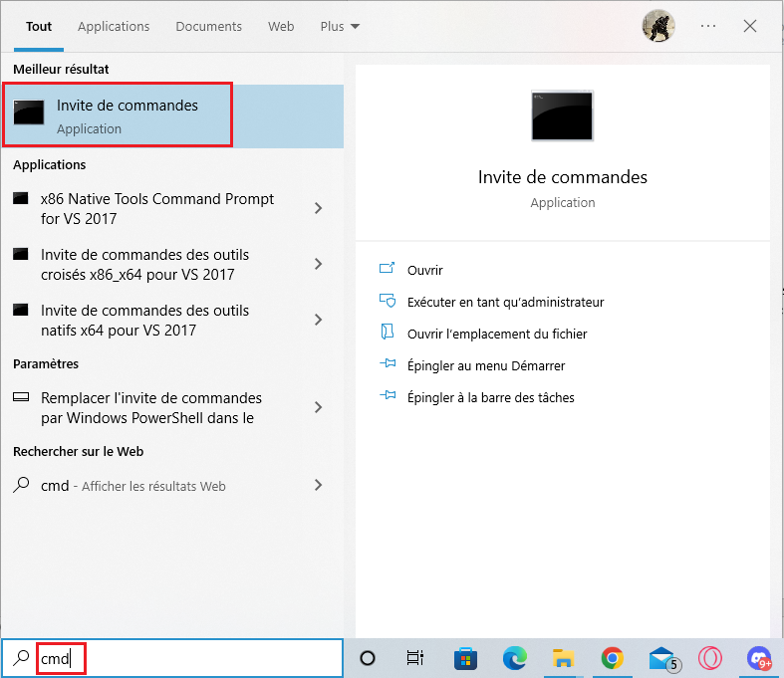The height and width of the screenshot is (678, 784).
Task: Select Ouvrir l'emplacement du fichier
Action: coord(497,335)
